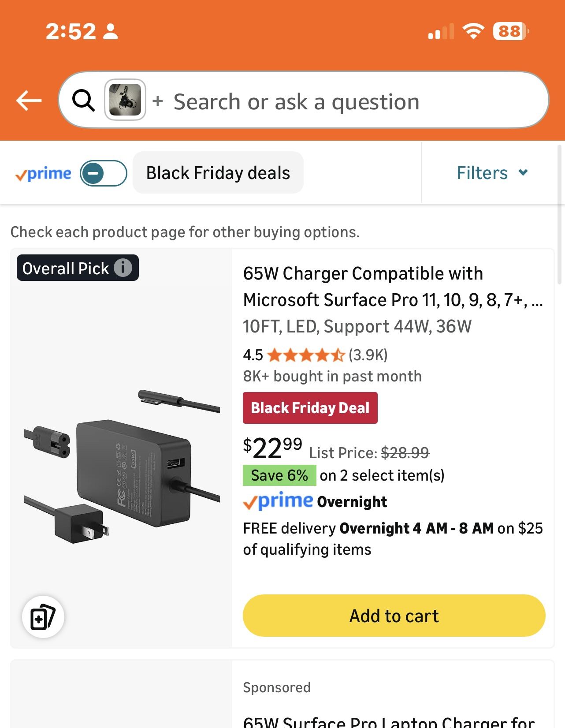Tap the Wi-Fi status icon

point(474,31)
